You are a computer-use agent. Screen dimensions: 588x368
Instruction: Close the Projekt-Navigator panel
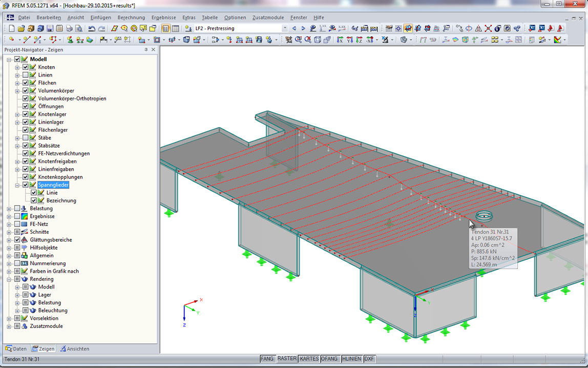click(x=153, y=50)
